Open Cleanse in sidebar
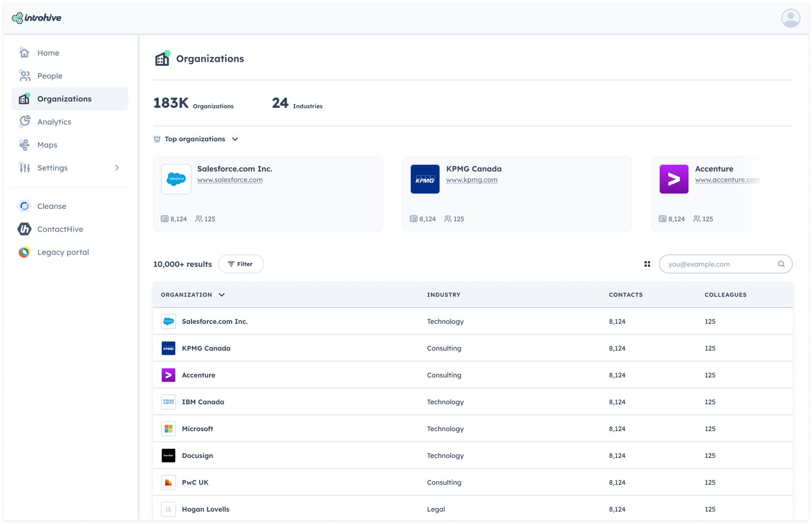The height and width of the screenshot is (525, 812). [70, 206]
